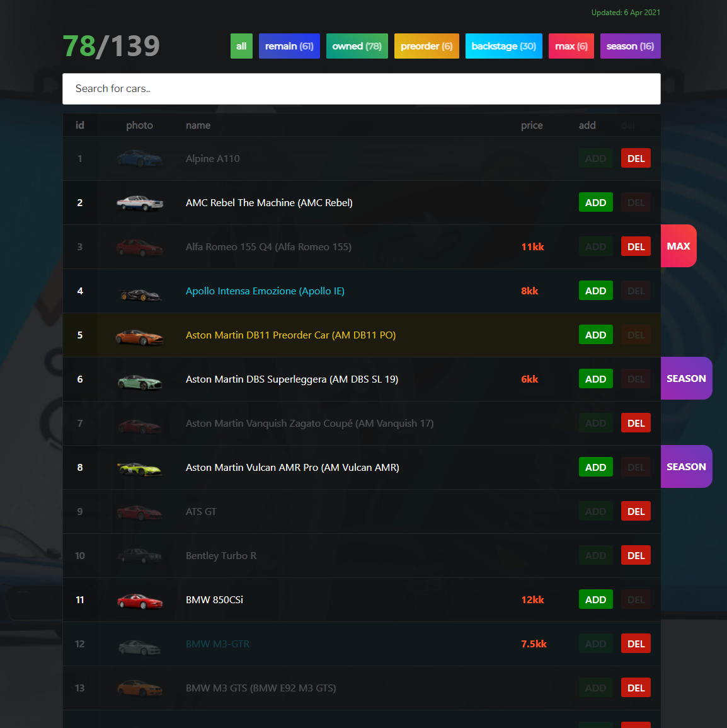Remove the Bentley Turbo R with DEL
This screenshot has height=728, width=727.
click(636, 555)
